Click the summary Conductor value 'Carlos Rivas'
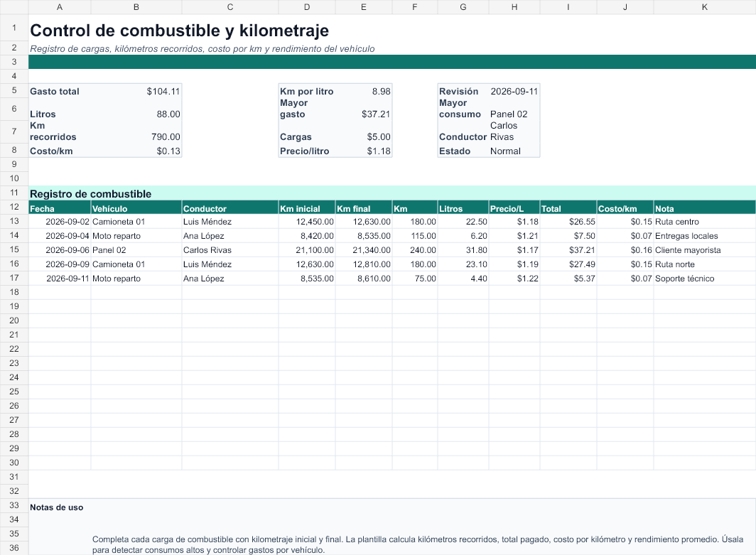 pos(504,131)
